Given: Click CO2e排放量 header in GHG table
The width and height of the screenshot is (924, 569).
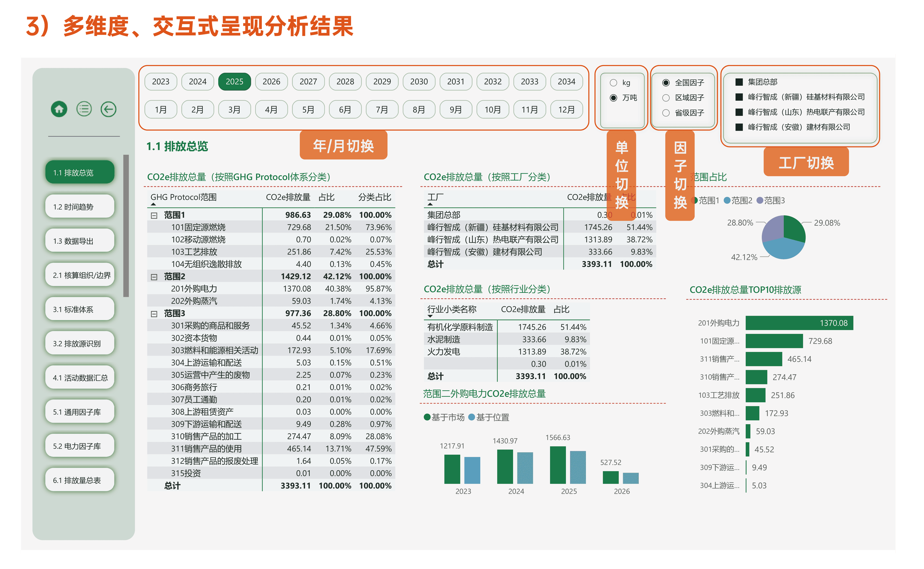Looking at the screenshot, I should [288, 197].
